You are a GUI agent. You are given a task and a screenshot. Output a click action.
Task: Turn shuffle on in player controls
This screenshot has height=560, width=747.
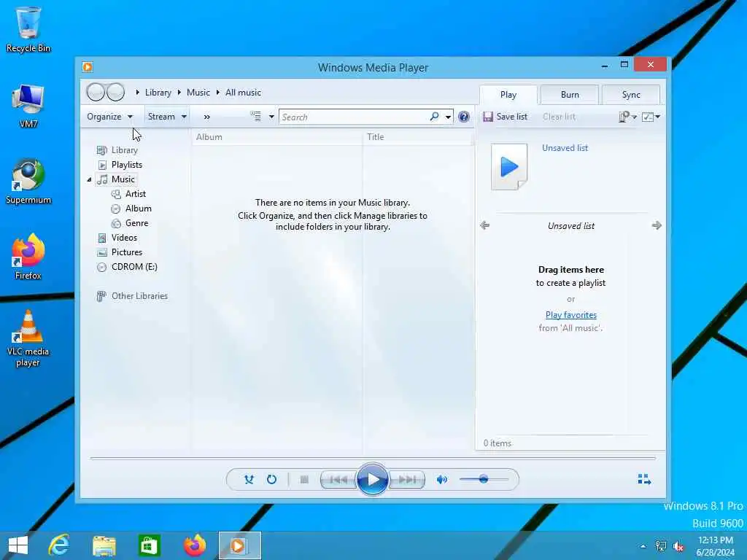point(249,480)
